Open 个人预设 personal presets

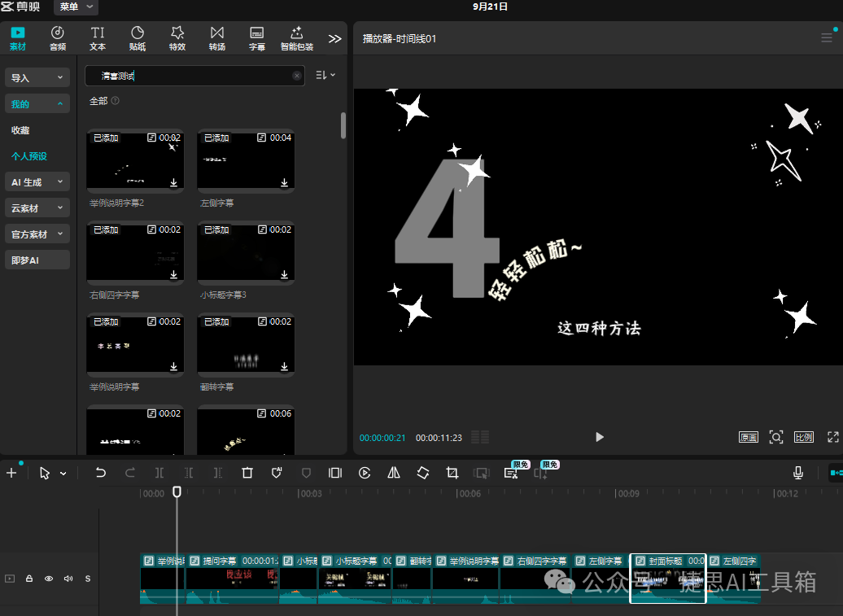[29, 156]
